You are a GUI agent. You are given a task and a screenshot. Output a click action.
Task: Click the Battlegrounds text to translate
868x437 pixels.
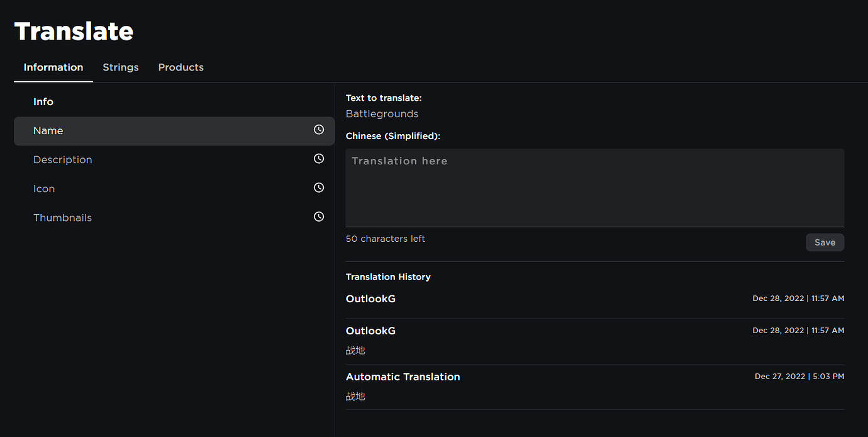pyautogui.click(x=382, y=114)
